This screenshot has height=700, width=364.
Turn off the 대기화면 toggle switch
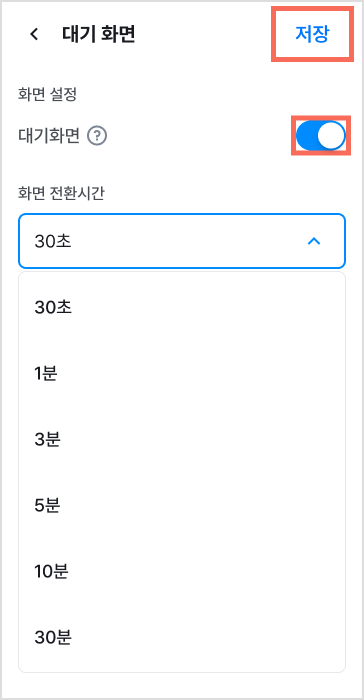[x=320, y=136]
